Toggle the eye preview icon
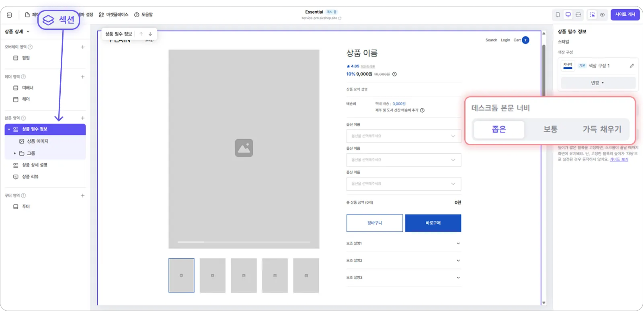644x311 pixels. (602, 15)
